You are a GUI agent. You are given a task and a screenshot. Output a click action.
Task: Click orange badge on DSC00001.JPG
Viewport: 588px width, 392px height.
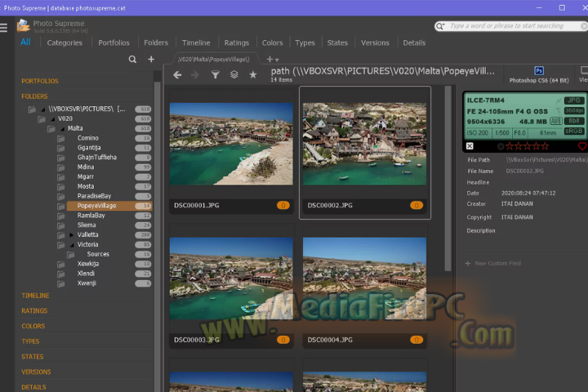pos(283,205)
